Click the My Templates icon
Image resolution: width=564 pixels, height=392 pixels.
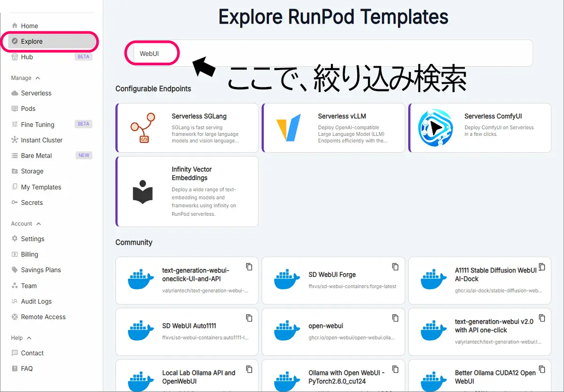click(x=15, y=187)
